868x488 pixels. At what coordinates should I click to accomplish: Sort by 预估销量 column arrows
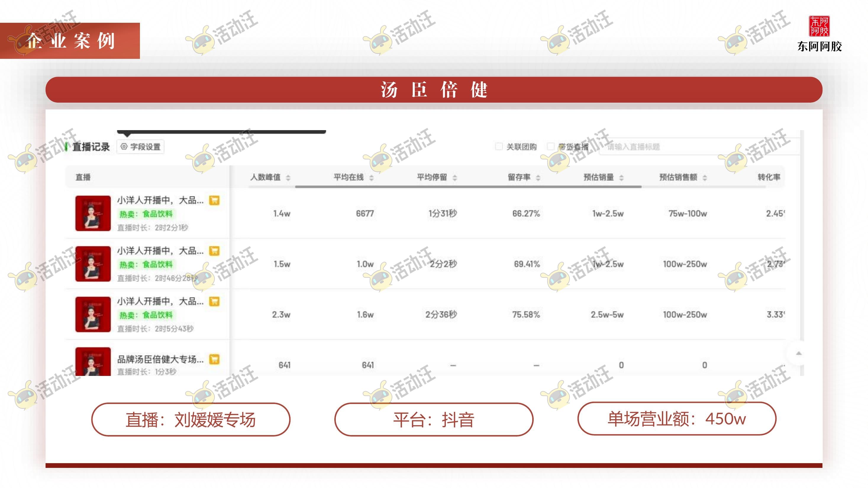click(x=621, y=177)
